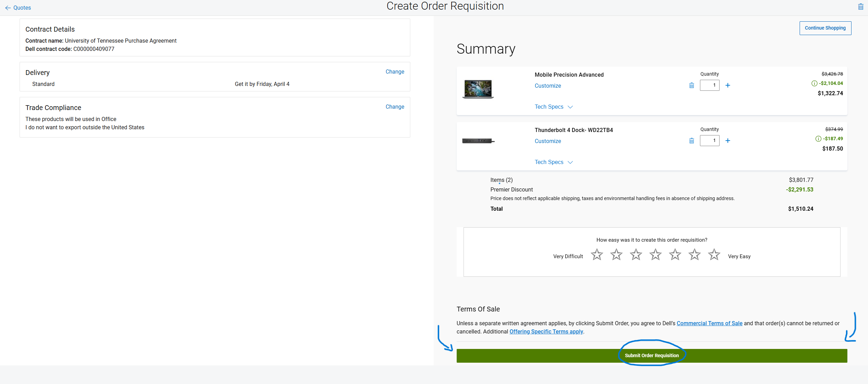Change the Delivery option
The image size is (868, 384).
[394, 72]
